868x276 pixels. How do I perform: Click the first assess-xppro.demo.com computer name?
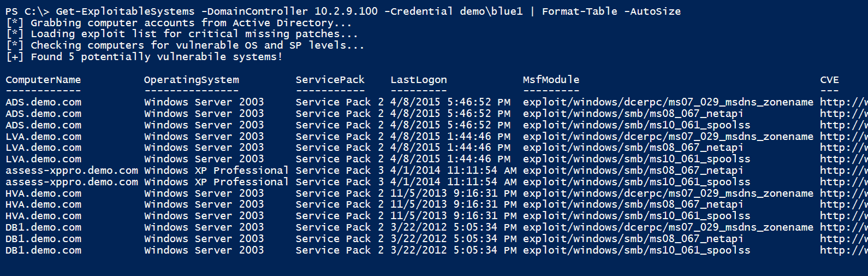72,171
